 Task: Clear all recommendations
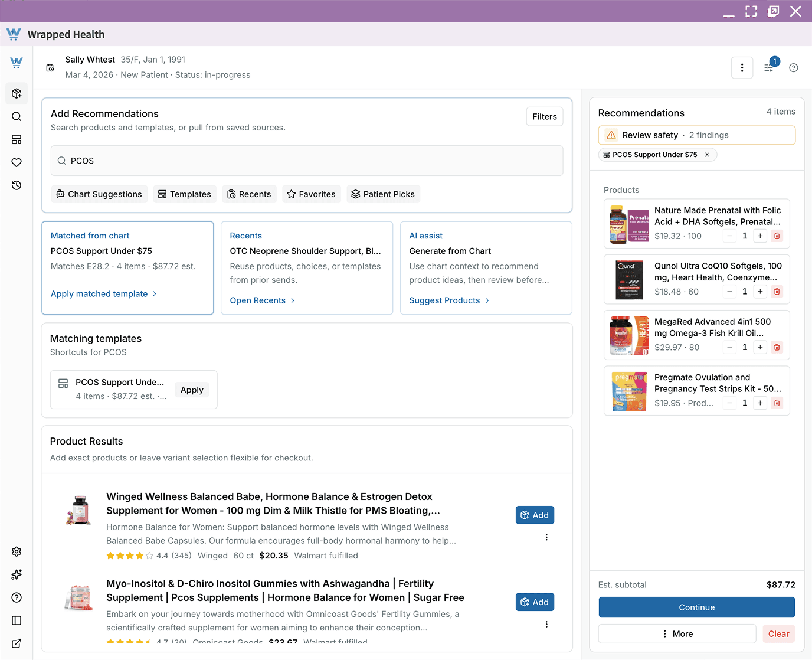click(x=779, y=634)
